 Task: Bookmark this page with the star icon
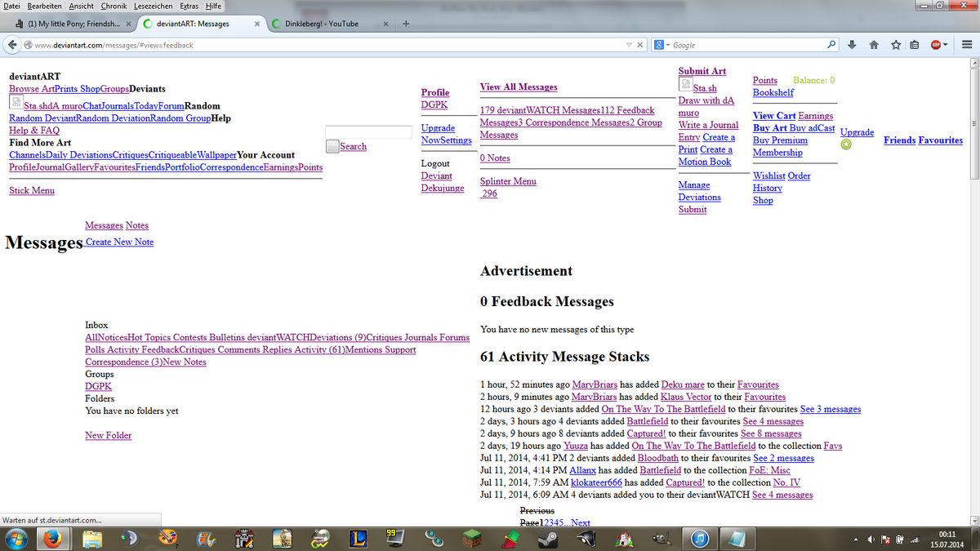[x=896, y=45]
